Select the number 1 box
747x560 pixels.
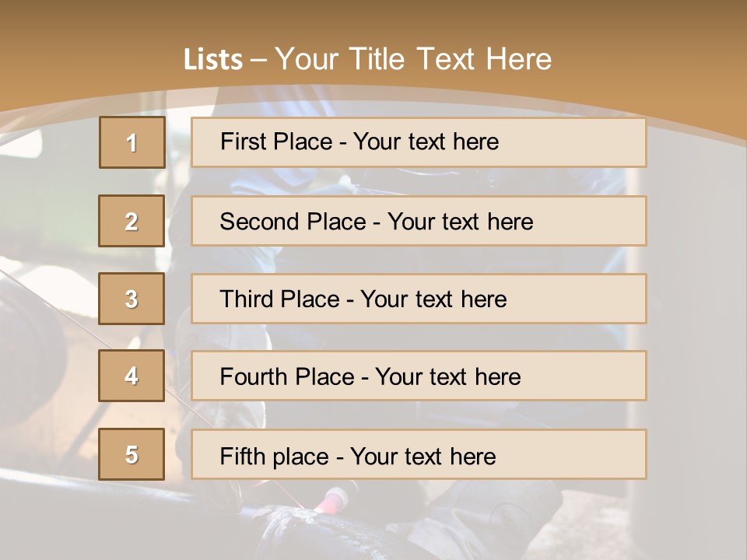[132, 142]
